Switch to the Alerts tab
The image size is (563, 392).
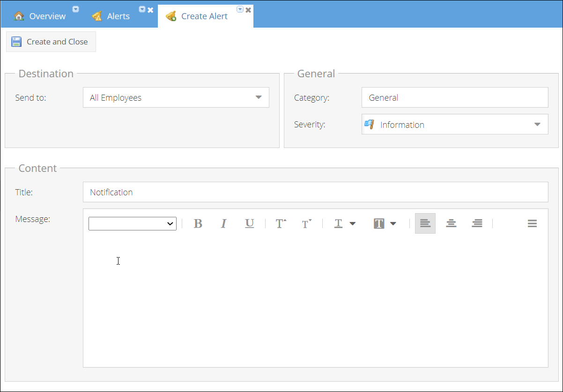pyautogui.click(x=119, y=16)
